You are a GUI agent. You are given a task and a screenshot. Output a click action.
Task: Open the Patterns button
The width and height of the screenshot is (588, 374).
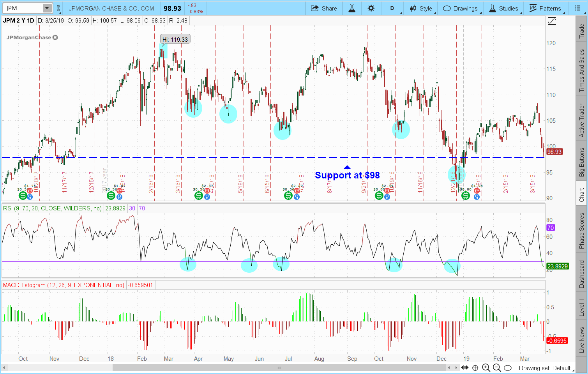pos(545,8)
